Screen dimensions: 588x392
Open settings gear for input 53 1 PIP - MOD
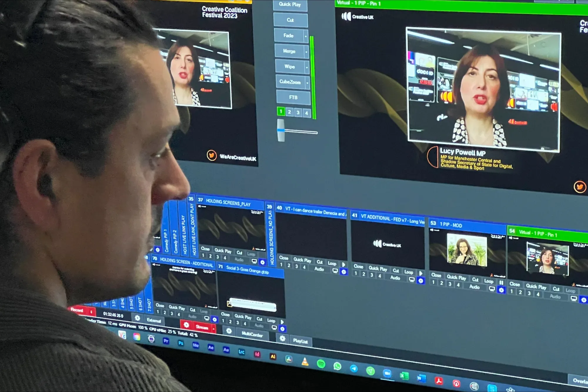pyautogui.click(x=501, y=290)
